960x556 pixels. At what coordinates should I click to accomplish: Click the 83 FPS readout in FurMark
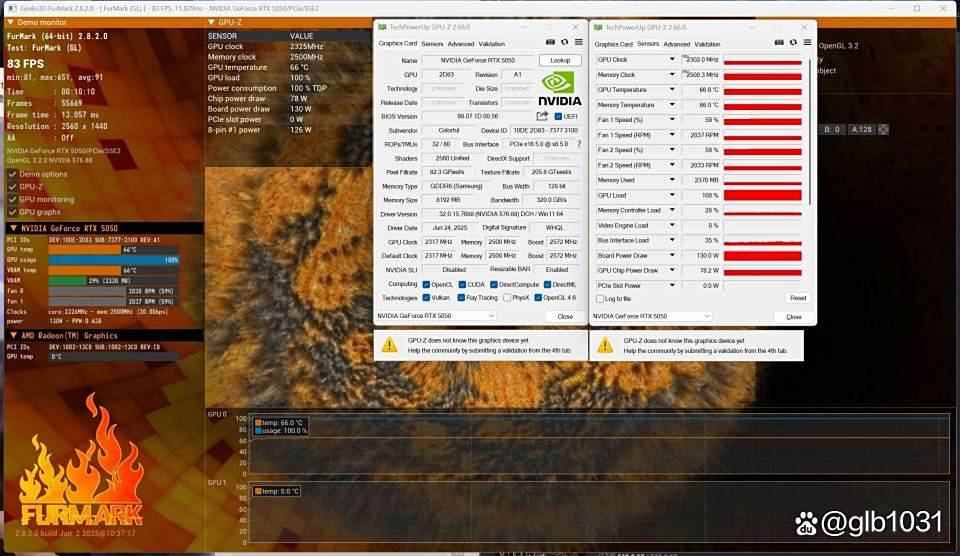(25, 64)
